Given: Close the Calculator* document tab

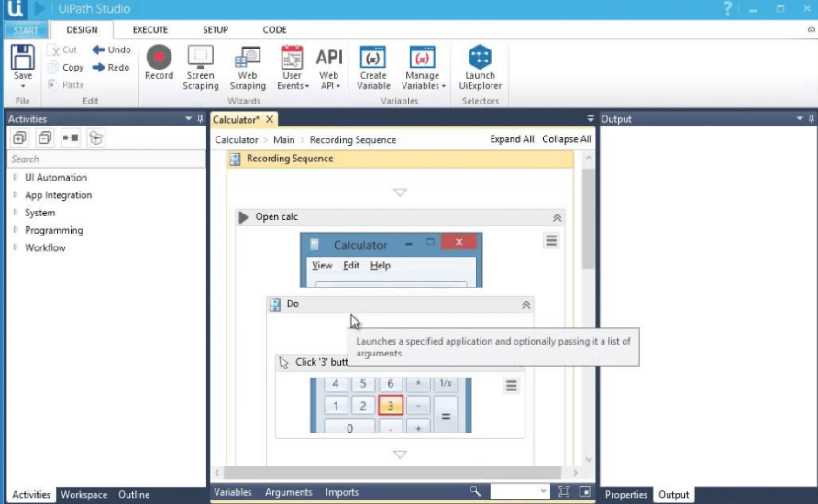Looking at the screenshot, I should [x=270, y=119].
